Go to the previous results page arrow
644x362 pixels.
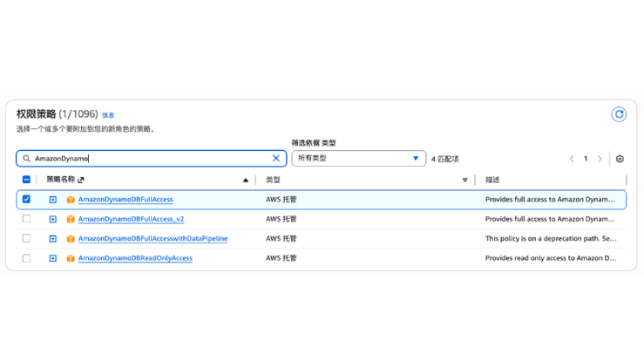pos(572,159)
